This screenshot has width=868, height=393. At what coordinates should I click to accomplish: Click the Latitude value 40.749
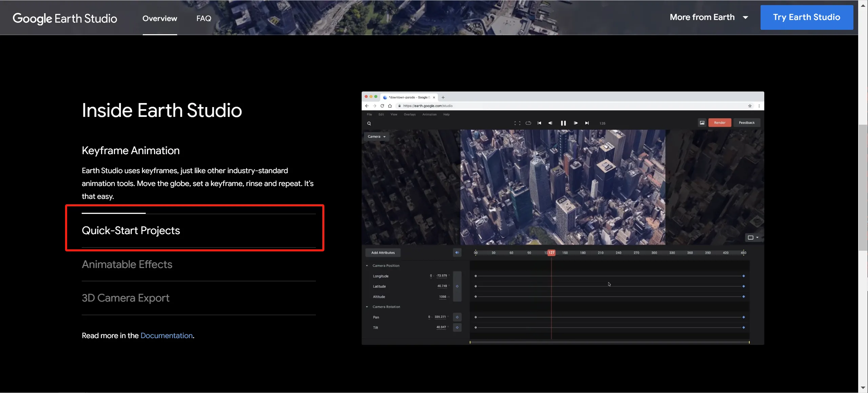click(x=442, y=286)
